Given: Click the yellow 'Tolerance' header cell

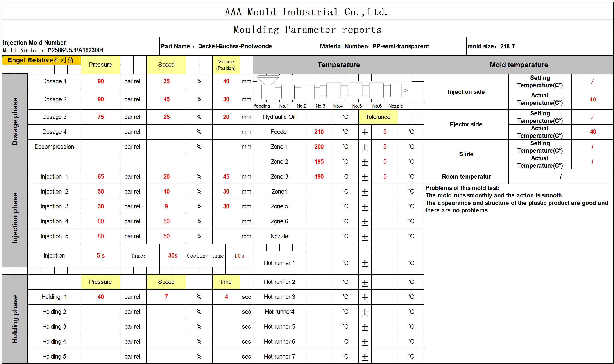Looking at the screenshot, I should (x=378, y=117).
